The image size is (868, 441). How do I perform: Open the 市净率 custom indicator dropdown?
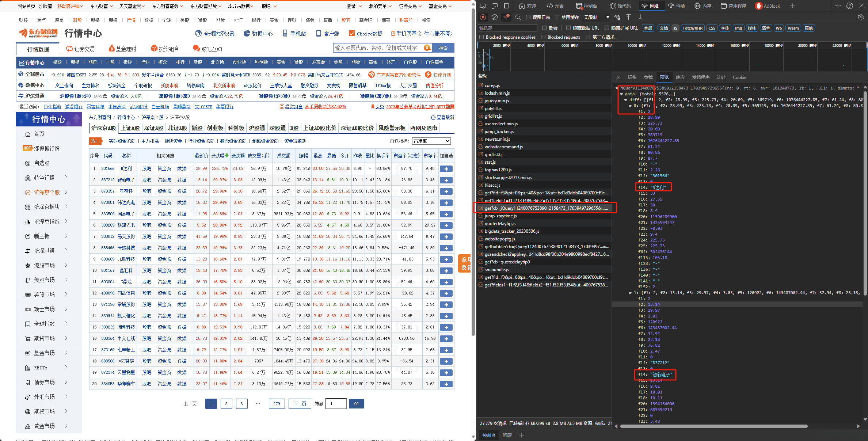[431, 141]
